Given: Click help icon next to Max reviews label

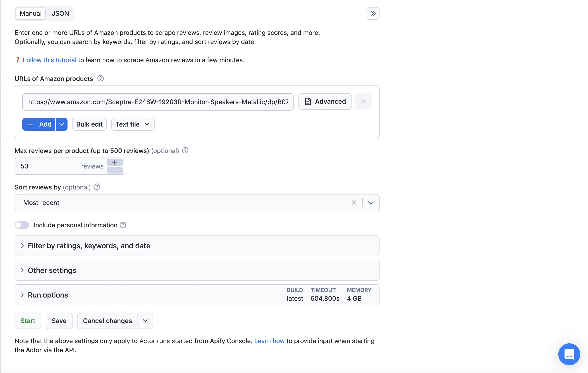Looking at the screenshot, I should coord(185,150).
